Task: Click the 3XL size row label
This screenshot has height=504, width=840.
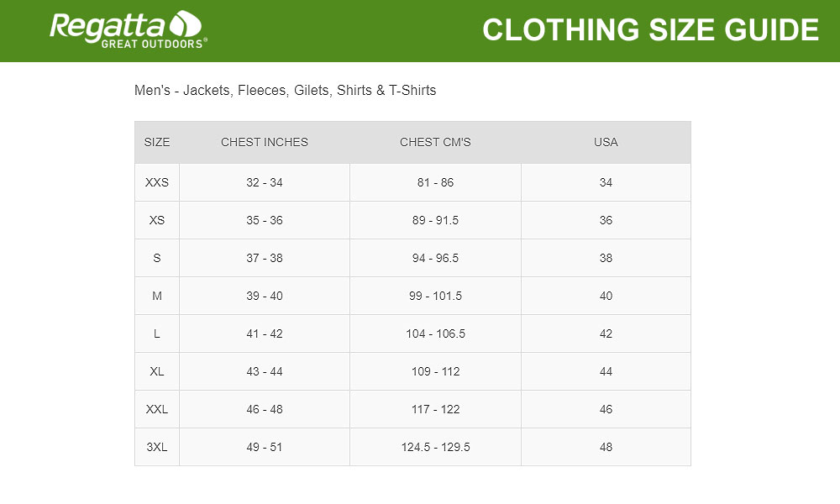Action: coord(157,447)
